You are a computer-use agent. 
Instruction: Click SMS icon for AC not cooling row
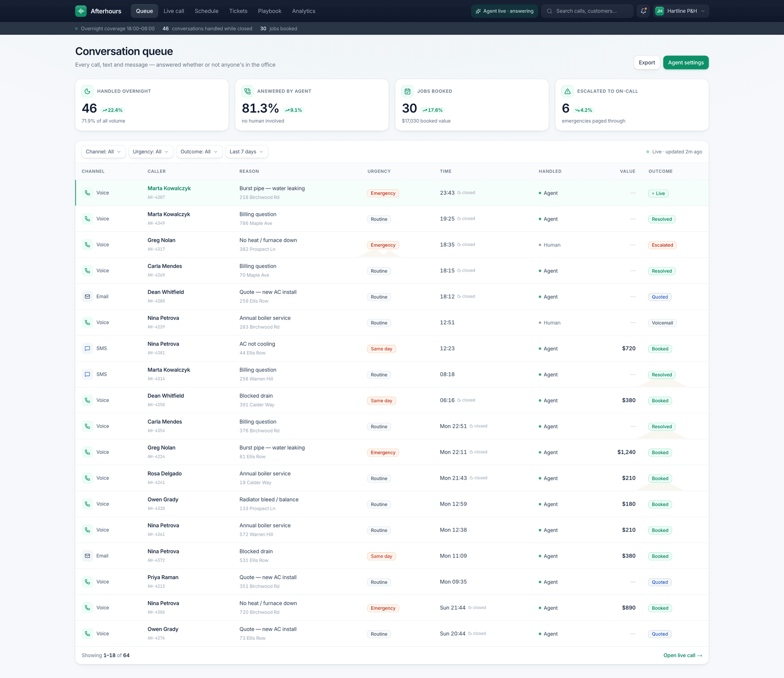87,348
